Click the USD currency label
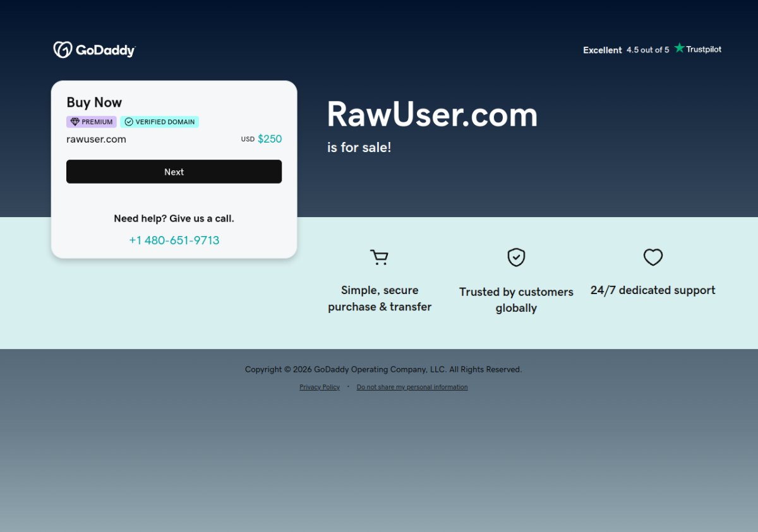758x532 pixels. [248, 139]
